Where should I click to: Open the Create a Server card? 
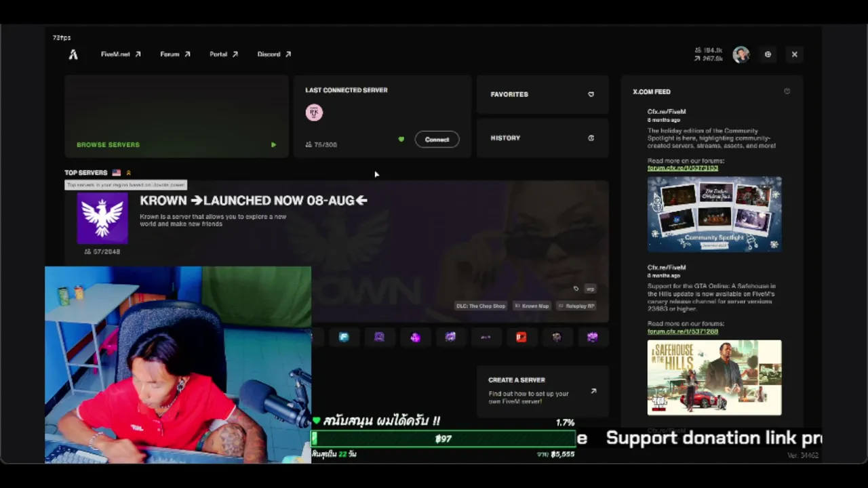tap(542, 391)
